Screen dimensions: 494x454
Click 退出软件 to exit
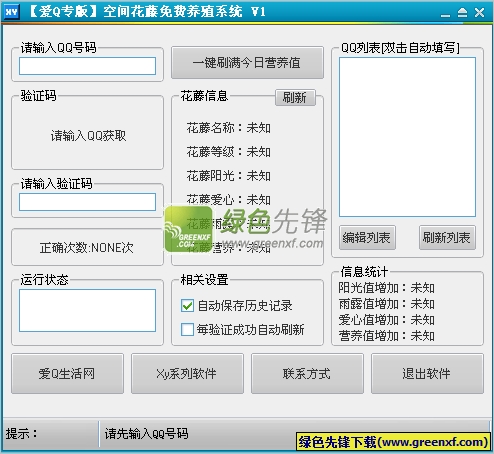427,374
